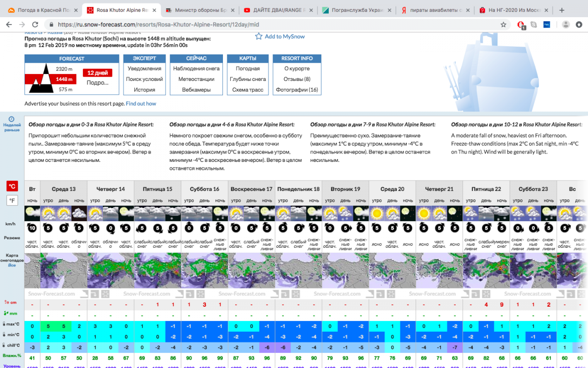Select the 575 m elevation forecast

65,89
